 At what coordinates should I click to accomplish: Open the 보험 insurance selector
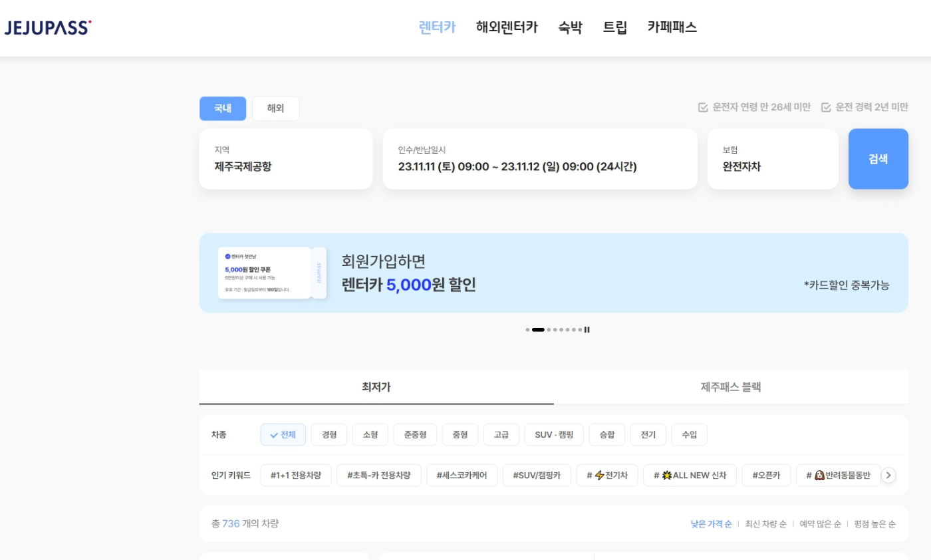point(773,159)
